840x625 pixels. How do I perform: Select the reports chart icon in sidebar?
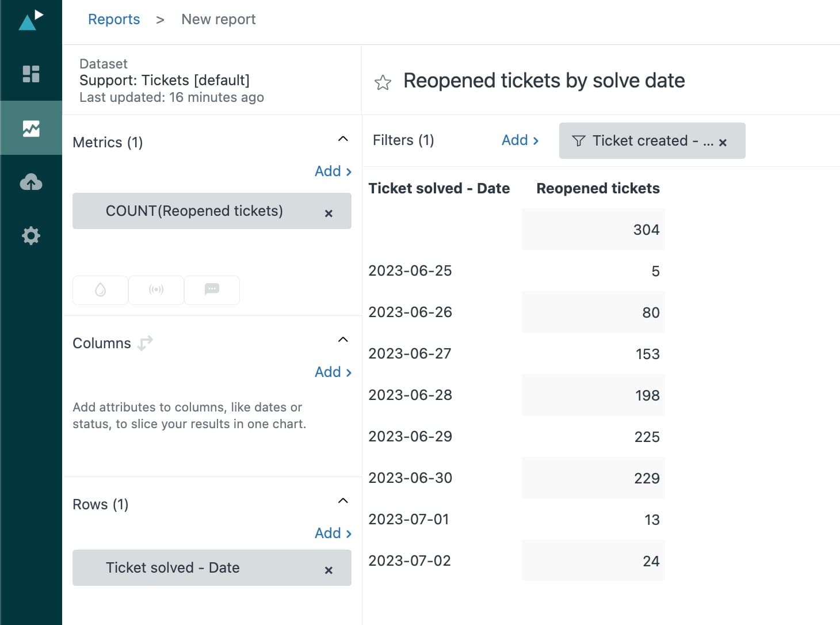point(31,129)
